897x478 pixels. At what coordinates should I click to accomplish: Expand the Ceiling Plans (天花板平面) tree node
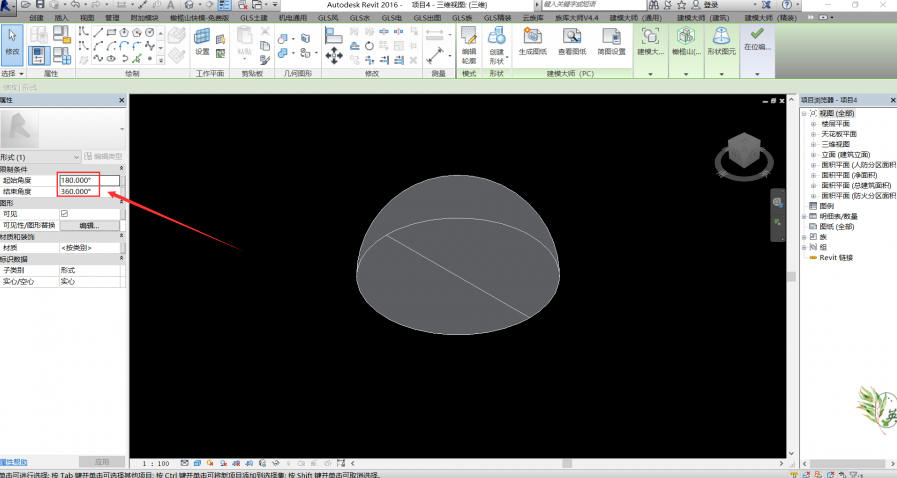pyautogui.click(x=813, y=134)
